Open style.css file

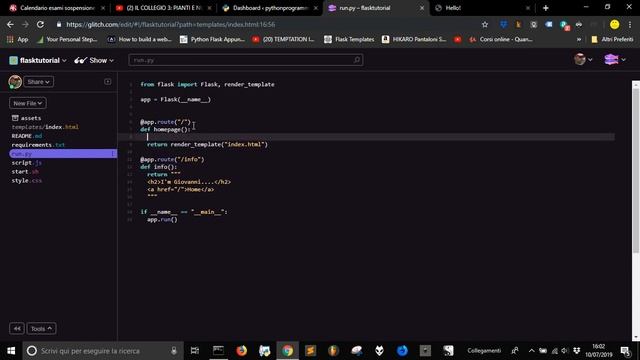27,181
